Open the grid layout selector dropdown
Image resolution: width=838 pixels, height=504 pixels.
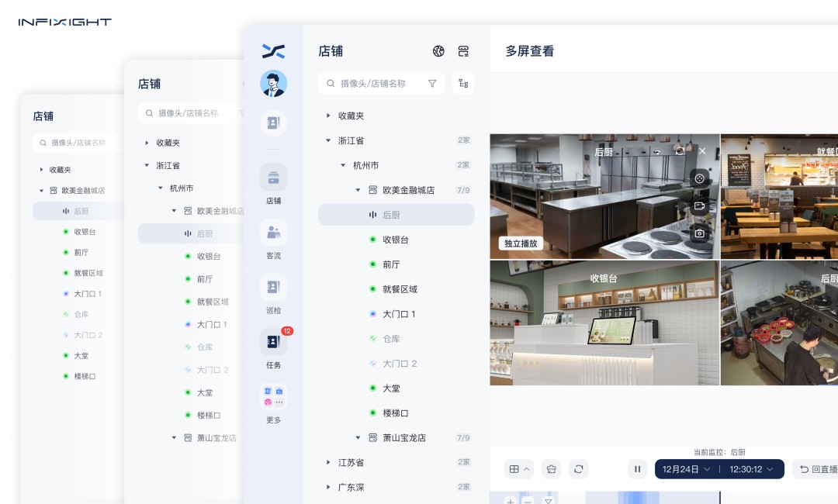pyautogui.click(x=519, y=469)
